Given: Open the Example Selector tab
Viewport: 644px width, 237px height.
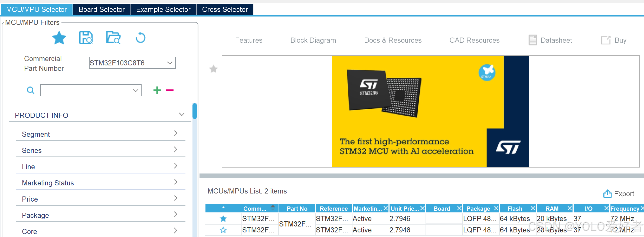Looking at the screenshot, I should [x=163, y=9].
